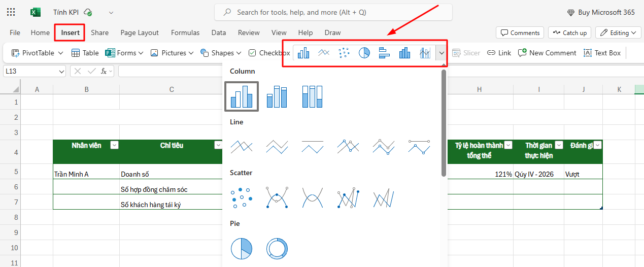Pick the basic Line chart type
644x267 pixels.
coord(242,147)
